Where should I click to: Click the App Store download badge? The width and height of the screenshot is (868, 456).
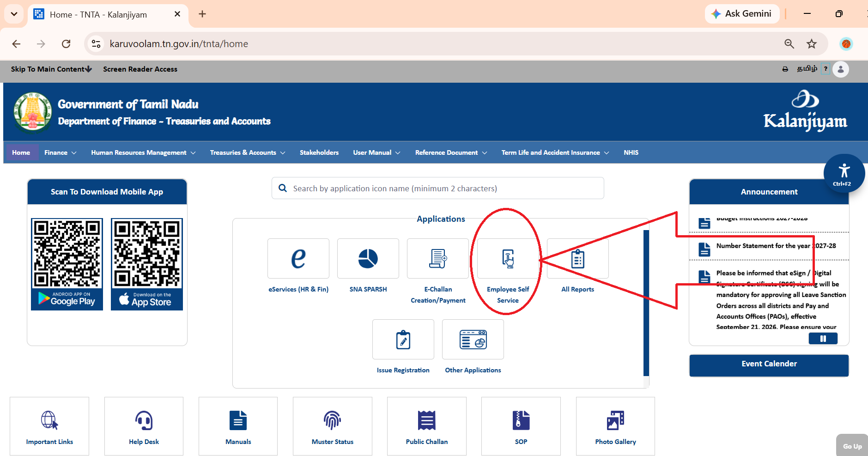[147, 299]
